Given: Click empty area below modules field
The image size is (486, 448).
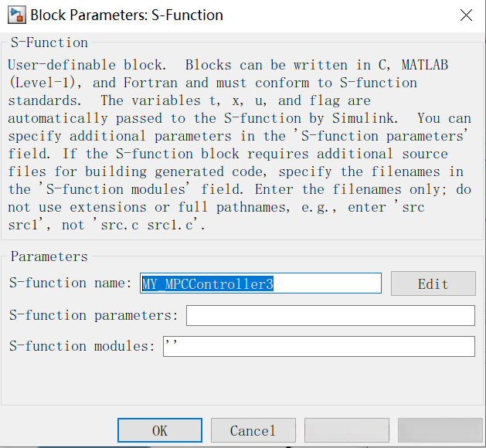Looking at the screenshot, I should [241, 382].
